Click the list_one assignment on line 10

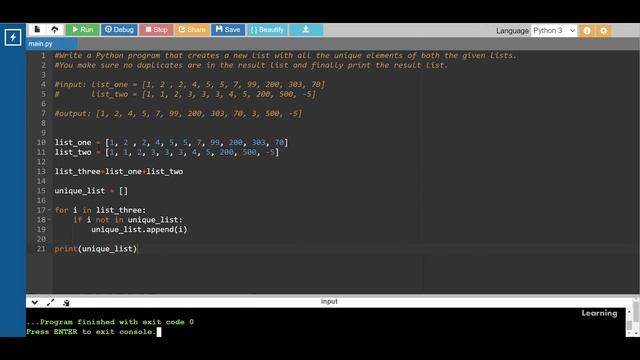pyautogui.click(x=171, y=142)
